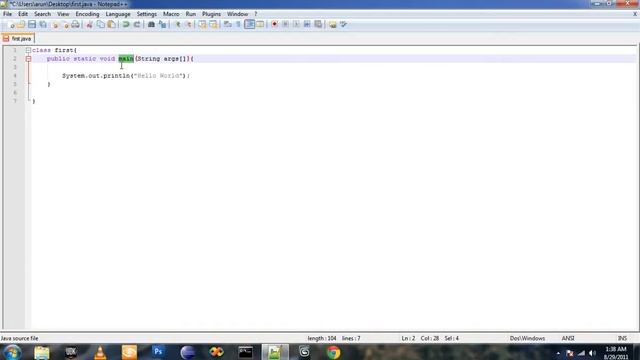Open the Run menu

191,14
